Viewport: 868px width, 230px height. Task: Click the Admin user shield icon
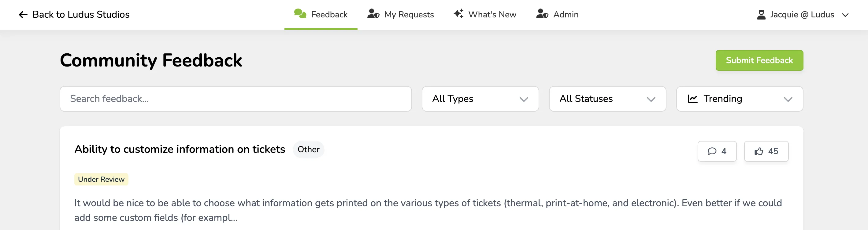pyautogui.click(x=542, y=14)
